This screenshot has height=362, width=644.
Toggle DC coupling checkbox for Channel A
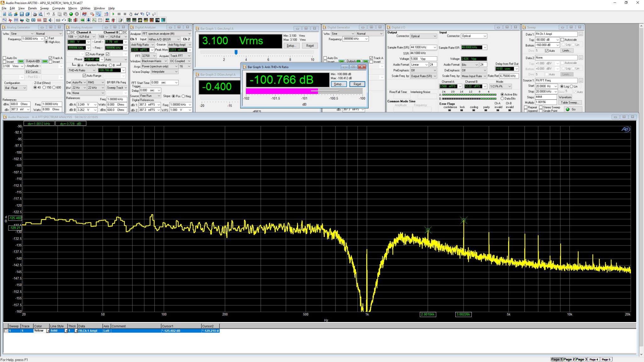tap(69, 32)
